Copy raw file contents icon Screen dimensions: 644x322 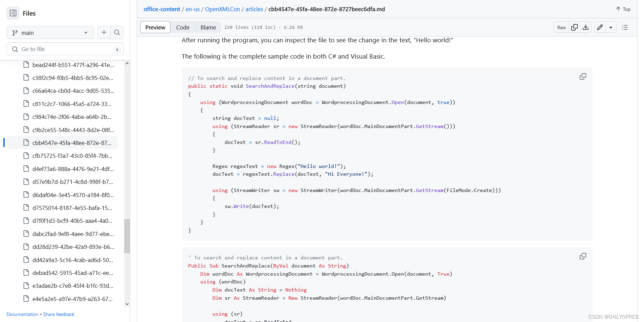(x=574, y=27)
